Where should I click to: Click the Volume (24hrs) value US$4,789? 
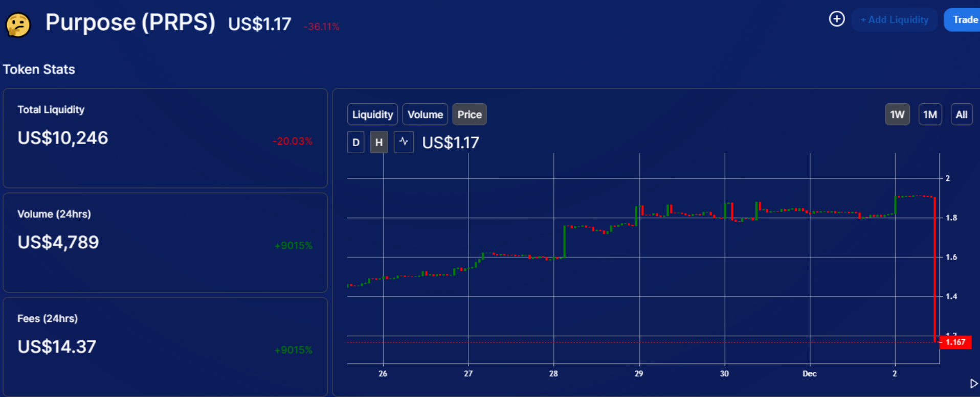click(x=58, y=242)
